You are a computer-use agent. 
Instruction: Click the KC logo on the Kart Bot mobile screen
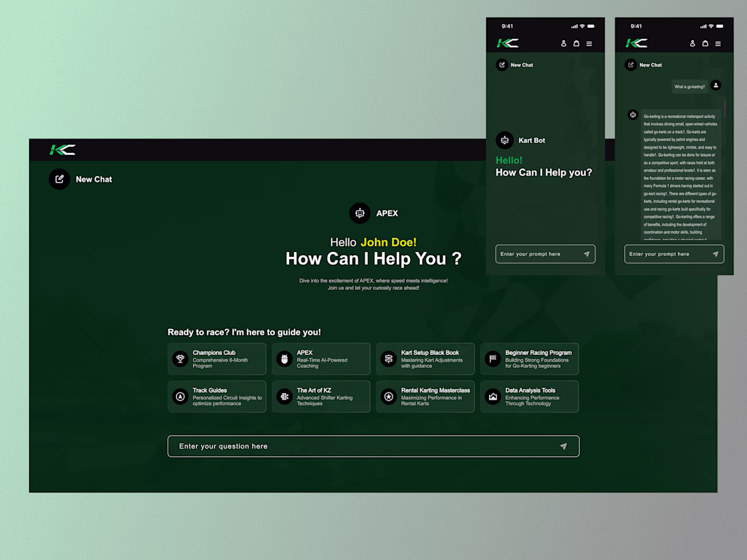pyautogui.click(x=507, y=43)
